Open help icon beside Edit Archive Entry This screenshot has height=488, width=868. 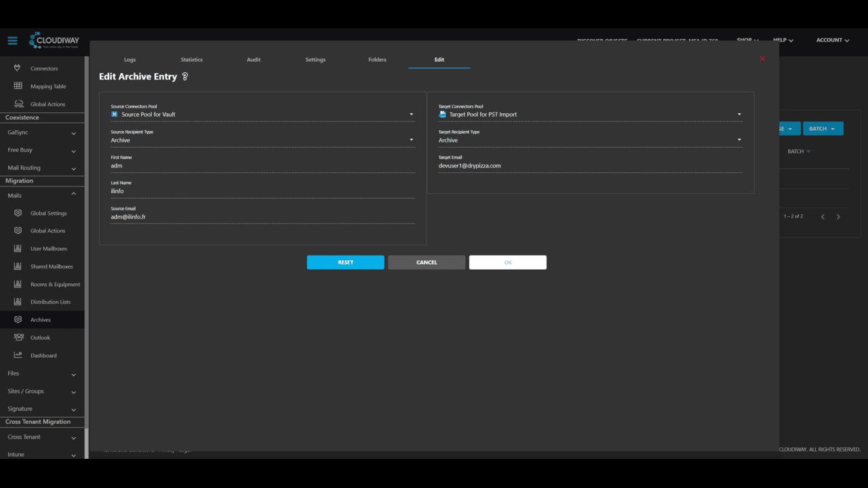pos(185,77)
